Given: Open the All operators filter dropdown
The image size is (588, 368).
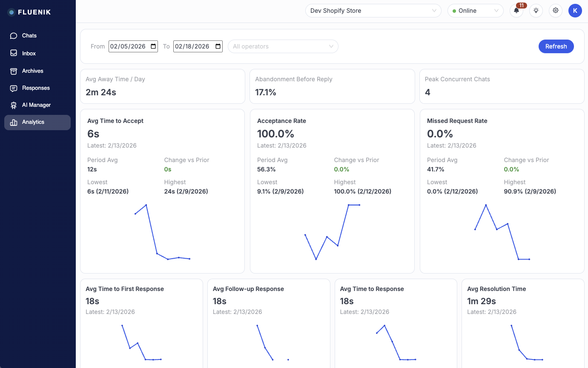Looking at the screenshot, I should click(x=283, y=47).
